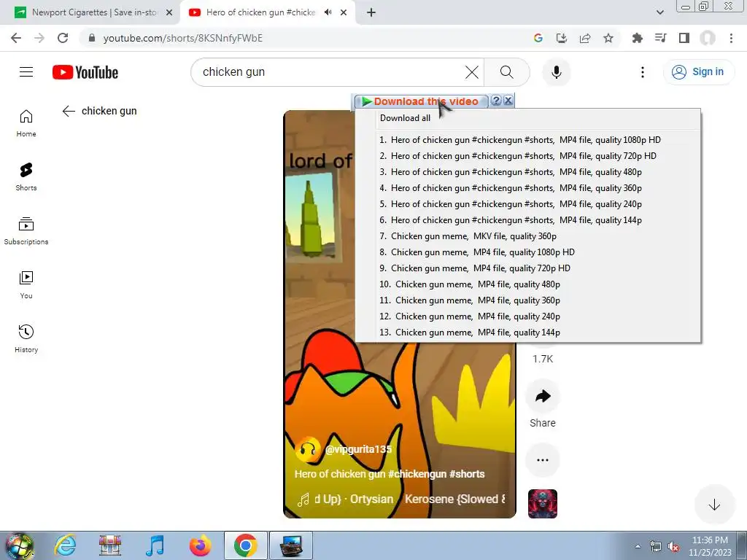
Task: Open YouTube settings three-dot menu
Action: [642, 72]
